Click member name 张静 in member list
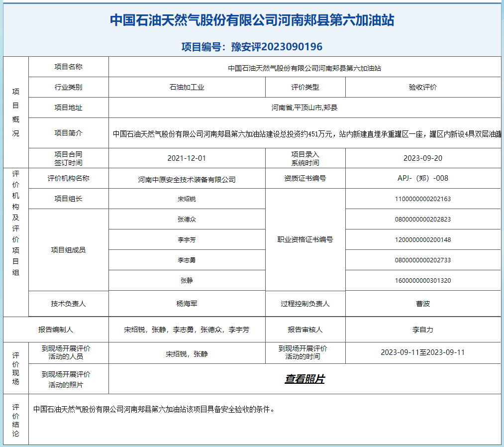This screenshot has height=447, width=504. coord(187,280)
